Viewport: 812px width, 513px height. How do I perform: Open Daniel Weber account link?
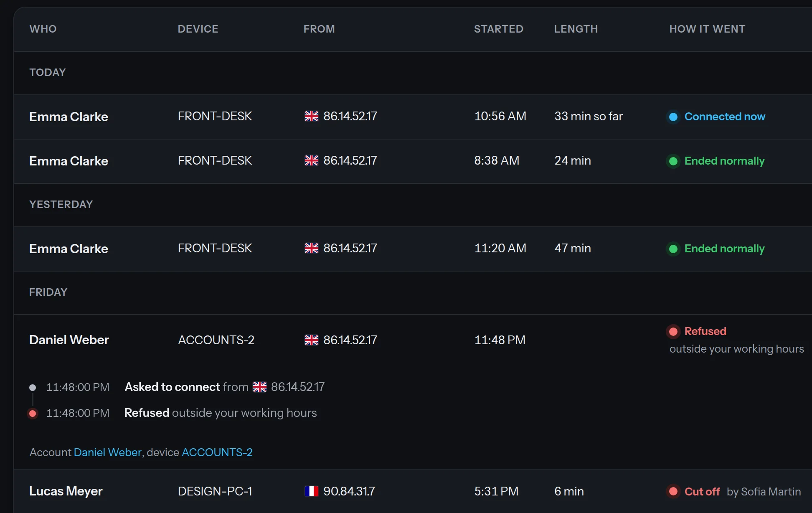(x=108, y=452)
